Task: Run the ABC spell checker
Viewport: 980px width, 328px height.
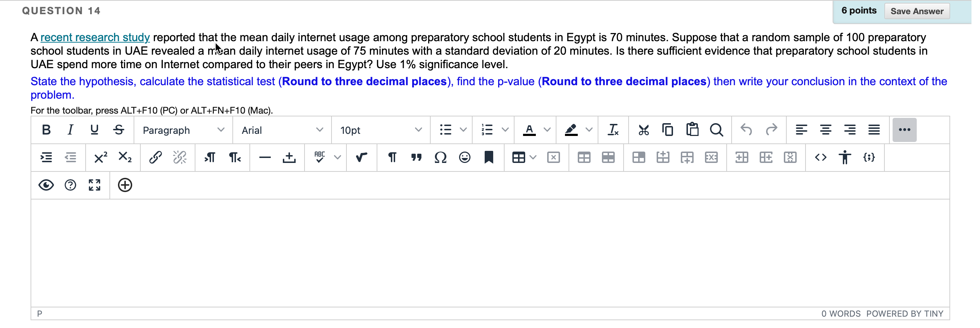Action: point(319,157)
